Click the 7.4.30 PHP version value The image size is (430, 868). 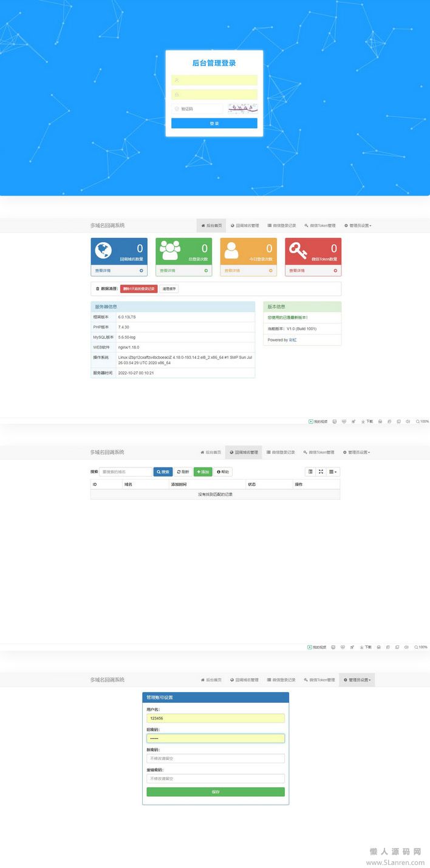123,327
